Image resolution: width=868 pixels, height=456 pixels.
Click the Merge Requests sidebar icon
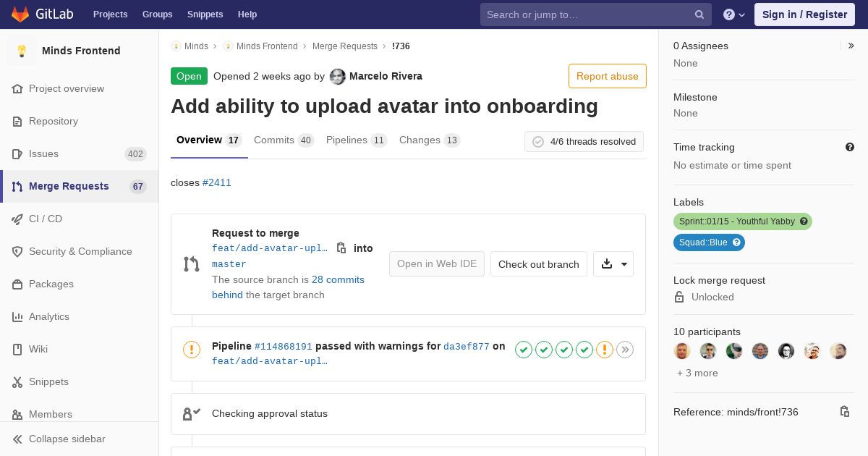(17, 186)
